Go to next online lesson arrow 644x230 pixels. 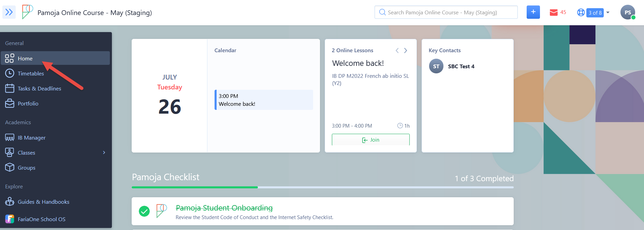click(x=406, y=51)
